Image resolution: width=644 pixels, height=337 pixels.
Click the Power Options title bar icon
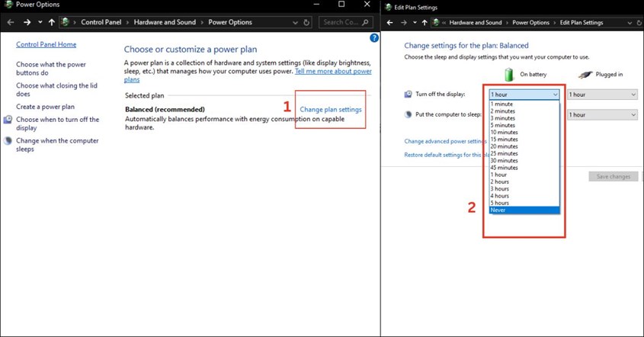[x=8, y=5]
